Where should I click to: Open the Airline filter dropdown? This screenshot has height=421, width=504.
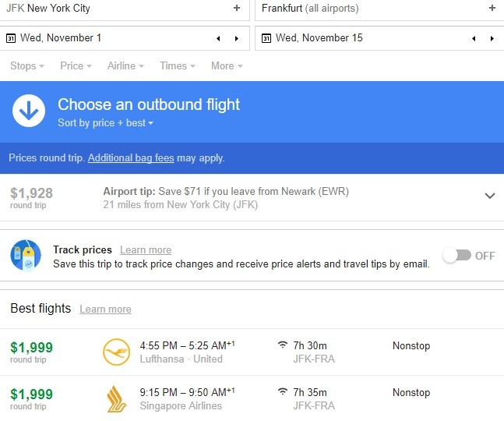(125, 66)
